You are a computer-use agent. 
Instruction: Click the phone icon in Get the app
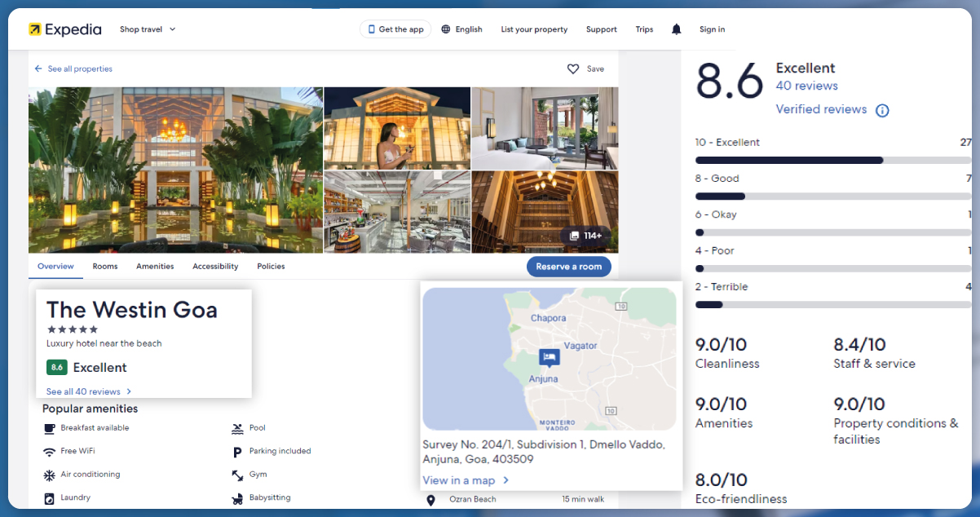372,29
